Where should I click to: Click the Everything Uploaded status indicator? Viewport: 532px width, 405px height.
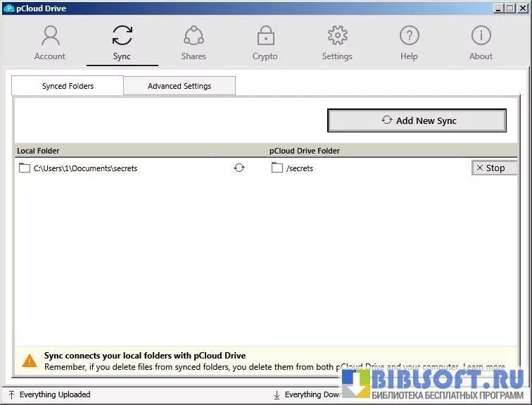pos(54,394)
